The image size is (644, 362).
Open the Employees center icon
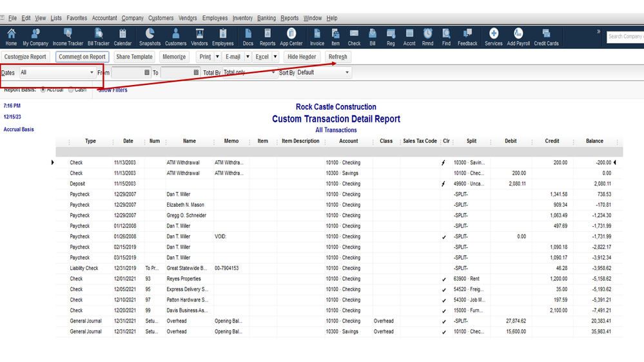pyautogui.click(x=222, y=37)
